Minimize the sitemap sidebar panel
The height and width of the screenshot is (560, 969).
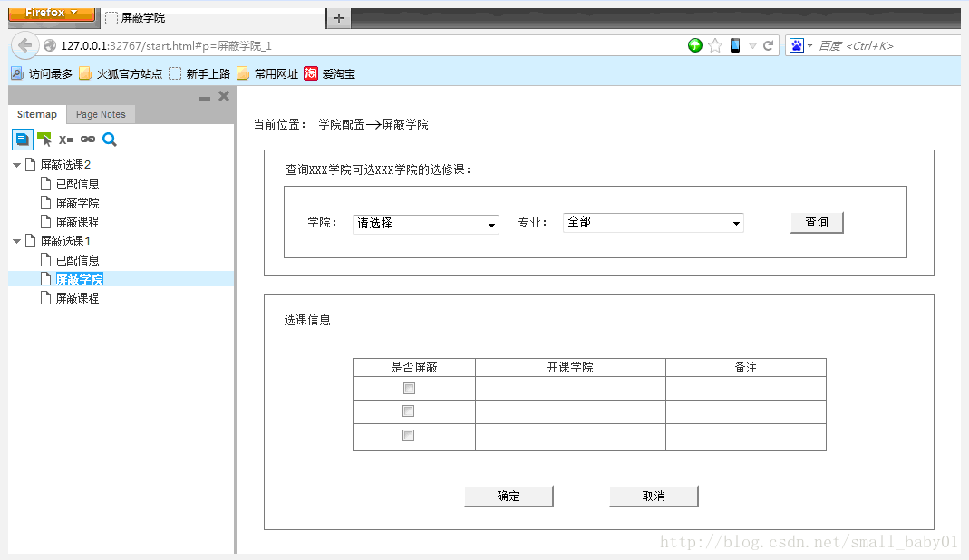pos(205,98)
